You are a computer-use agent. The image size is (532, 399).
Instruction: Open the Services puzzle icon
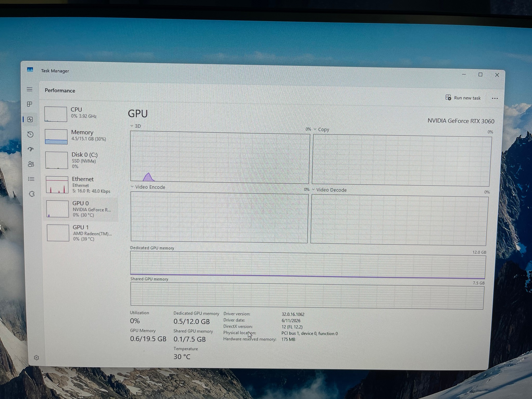pyautogui.click(x=32, y=194)
